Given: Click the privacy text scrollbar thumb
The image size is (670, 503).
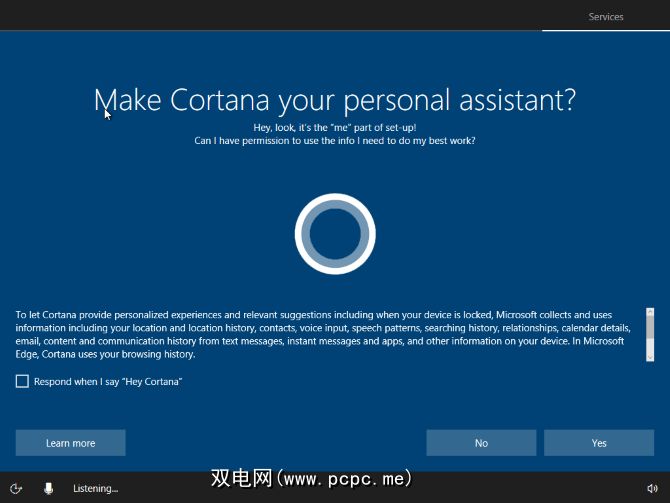Looking at the screenshot, I should 650,327.
